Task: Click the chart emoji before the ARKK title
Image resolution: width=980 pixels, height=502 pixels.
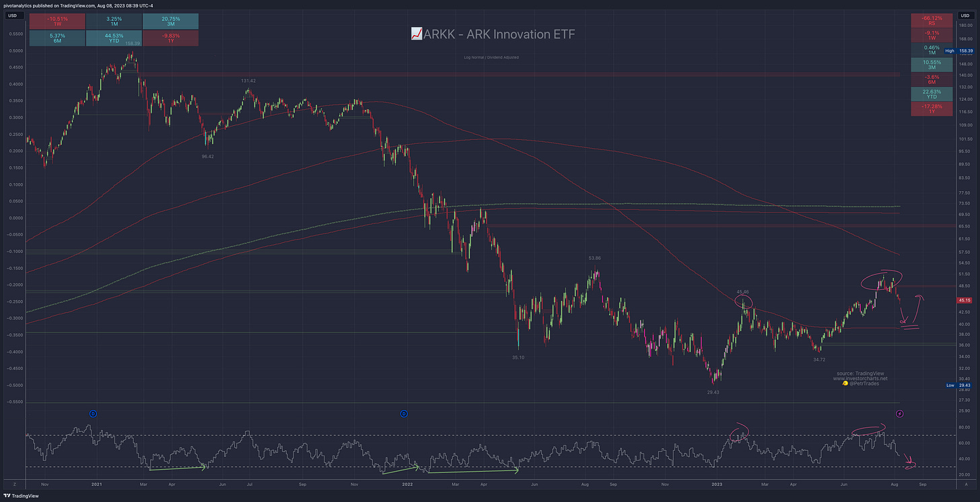Action: [416, 34]
